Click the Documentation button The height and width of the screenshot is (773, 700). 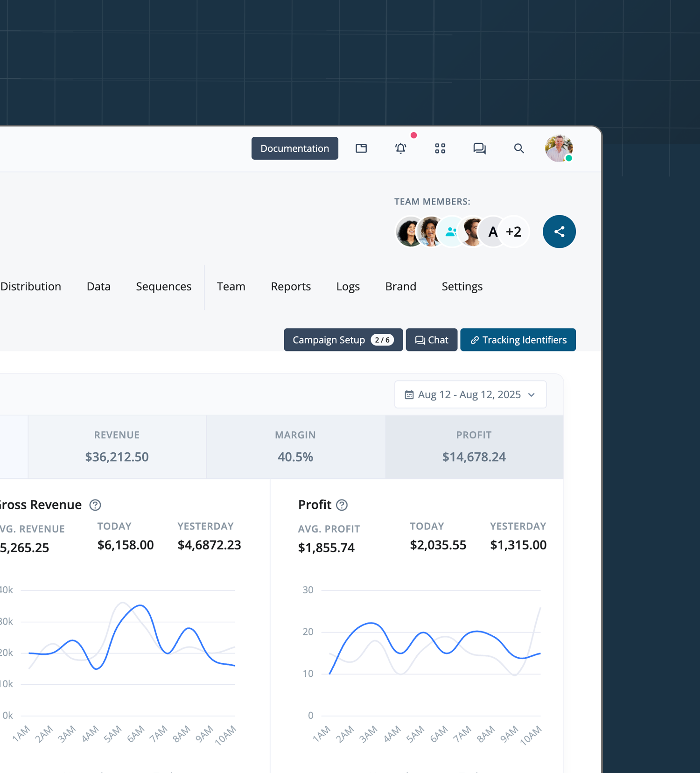(294, 148)
